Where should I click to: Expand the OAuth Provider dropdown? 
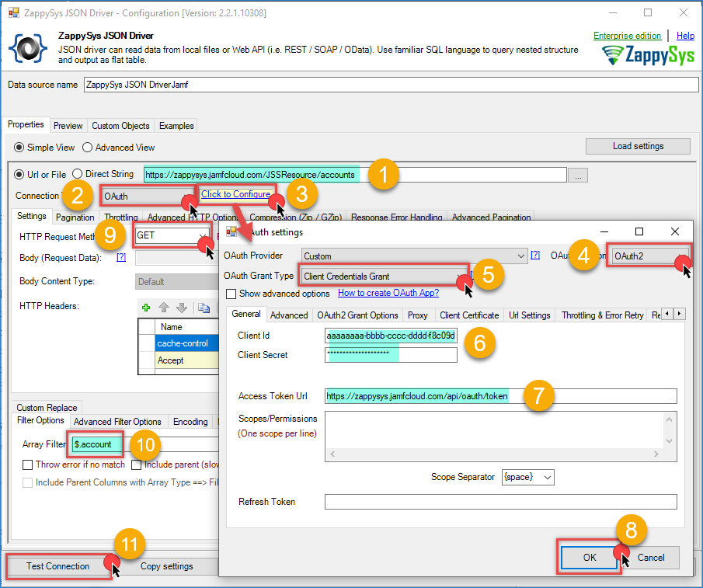click(521, 256)
